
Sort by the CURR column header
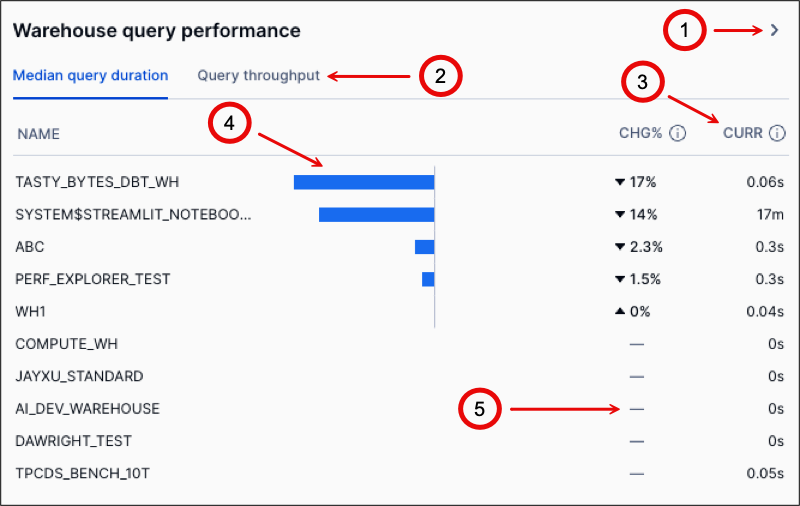pyautogui.click(x=742, y=133)
